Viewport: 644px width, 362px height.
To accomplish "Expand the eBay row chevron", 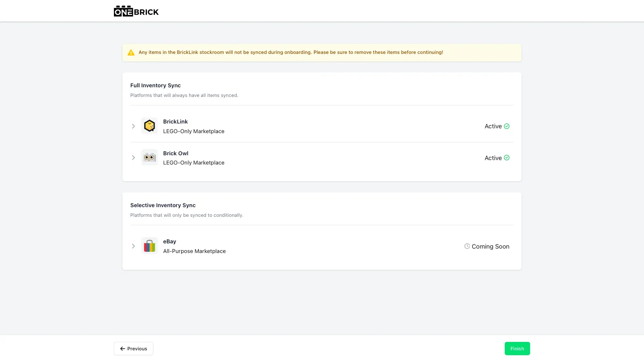I will point(133,246).
